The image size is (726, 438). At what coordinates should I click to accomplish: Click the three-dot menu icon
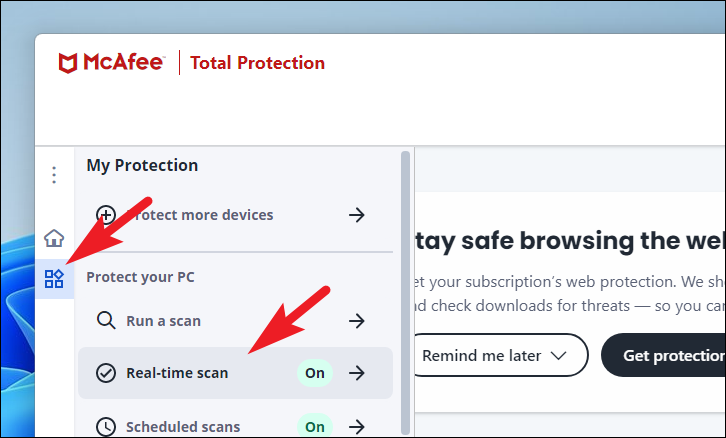[x=54, y=175]
